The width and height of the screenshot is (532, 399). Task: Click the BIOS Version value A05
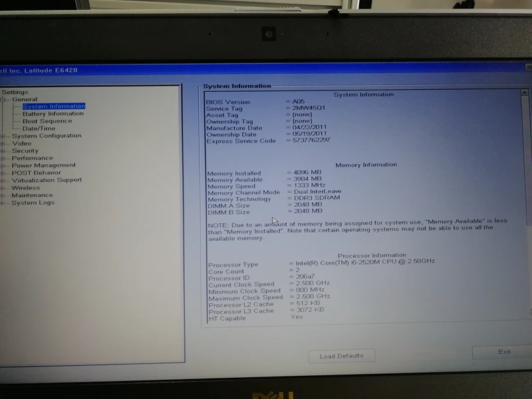(298, 102)
